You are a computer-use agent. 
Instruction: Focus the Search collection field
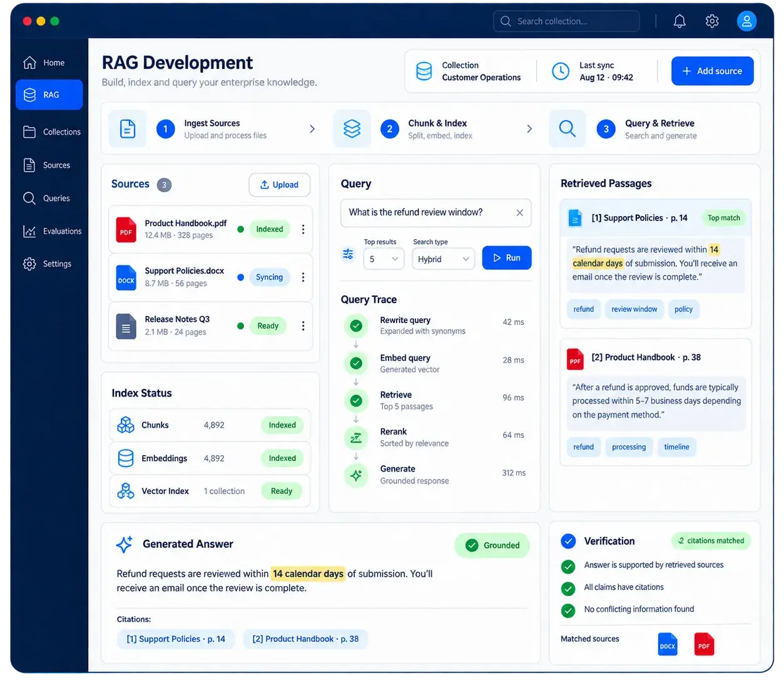pyautogui.click(x=566, y=21)
